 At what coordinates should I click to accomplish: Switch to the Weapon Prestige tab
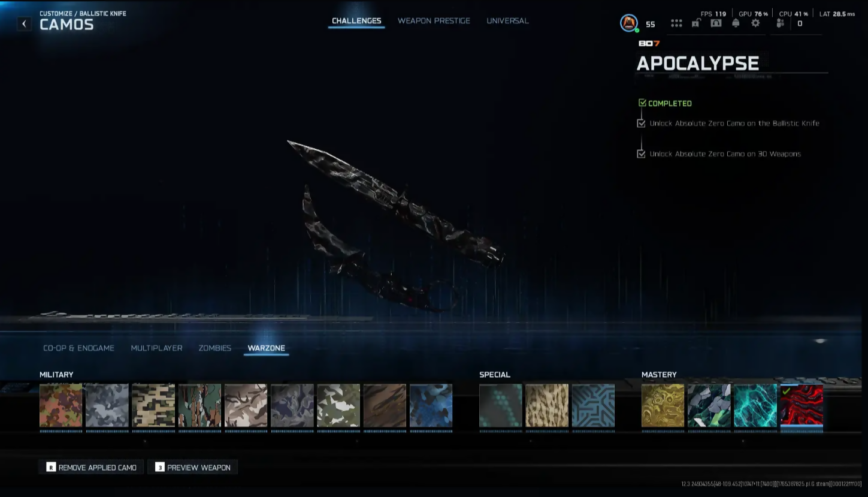[x=434, y=21]
